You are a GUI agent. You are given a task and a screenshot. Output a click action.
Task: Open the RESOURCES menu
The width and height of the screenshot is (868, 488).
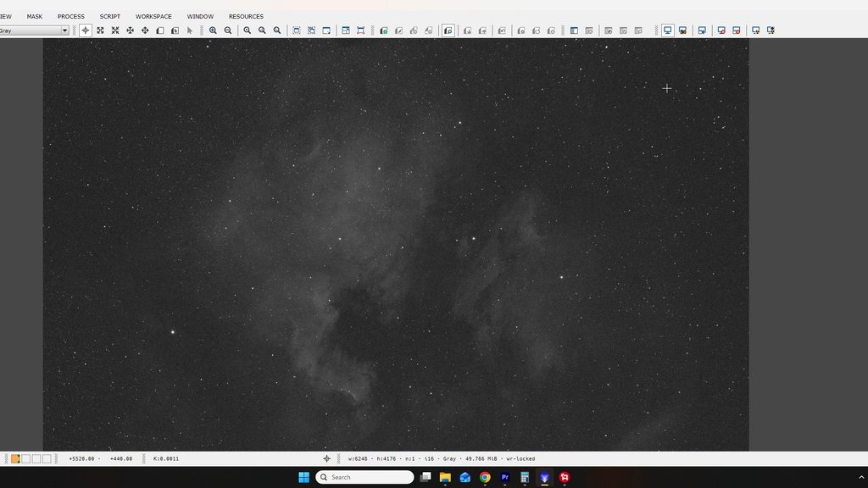(x=246, y=17)
